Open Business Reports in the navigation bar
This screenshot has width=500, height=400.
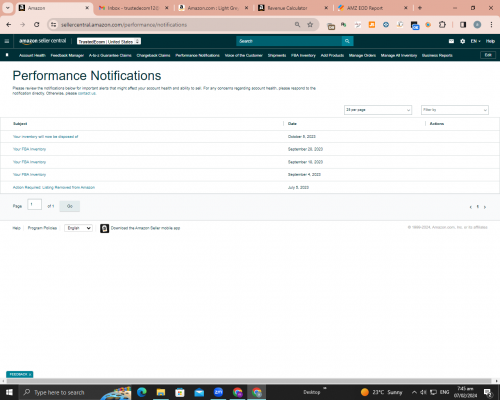(437, 55)
